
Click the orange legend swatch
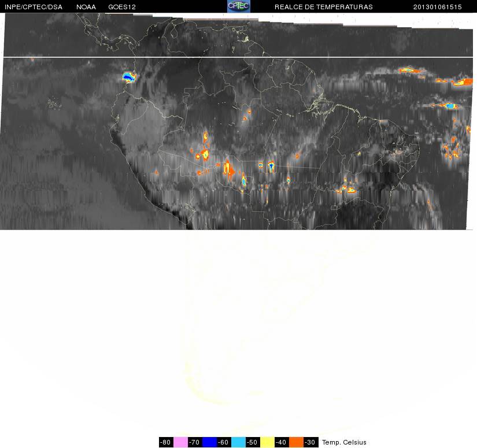[x=296, y=442]
